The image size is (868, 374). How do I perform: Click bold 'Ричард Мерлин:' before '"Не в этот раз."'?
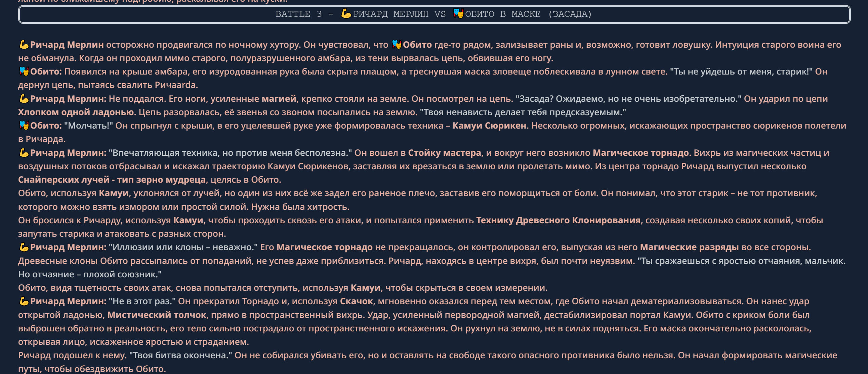pos(69,301)
